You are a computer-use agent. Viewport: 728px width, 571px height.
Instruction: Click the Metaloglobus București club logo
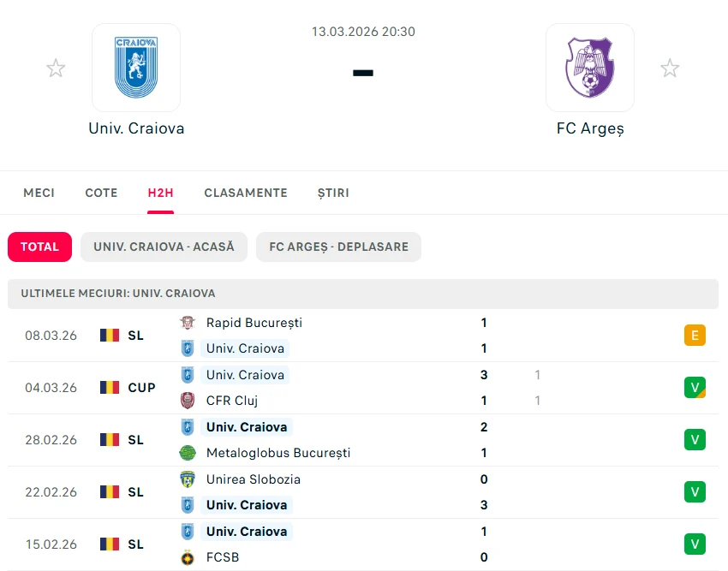coord(188,453)
